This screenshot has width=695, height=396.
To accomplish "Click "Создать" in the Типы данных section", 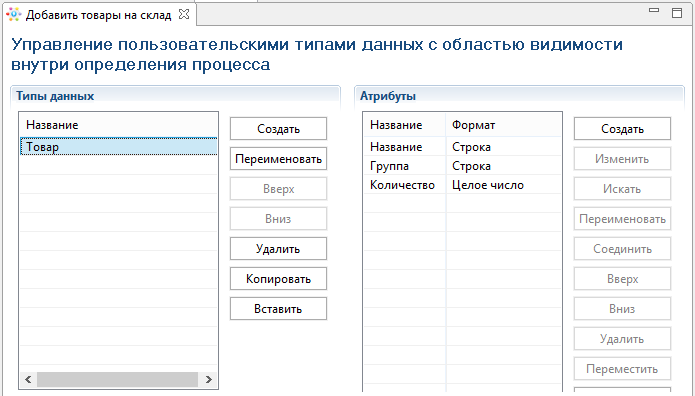I will [278, 129].
